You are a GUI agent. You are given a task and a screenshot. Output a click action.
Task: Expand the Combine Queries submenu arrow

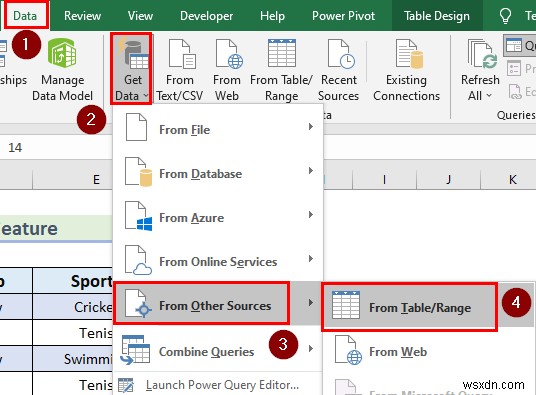(310, 349)
